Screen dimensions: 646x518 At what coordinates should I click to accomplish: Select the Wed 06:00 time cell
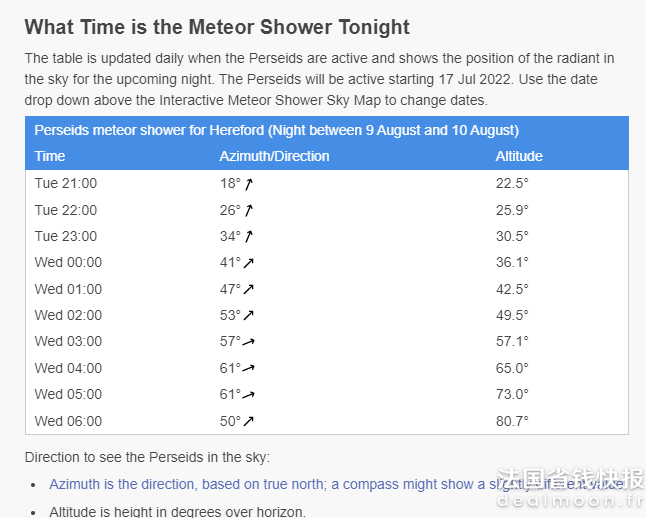[x=68, y=421]
